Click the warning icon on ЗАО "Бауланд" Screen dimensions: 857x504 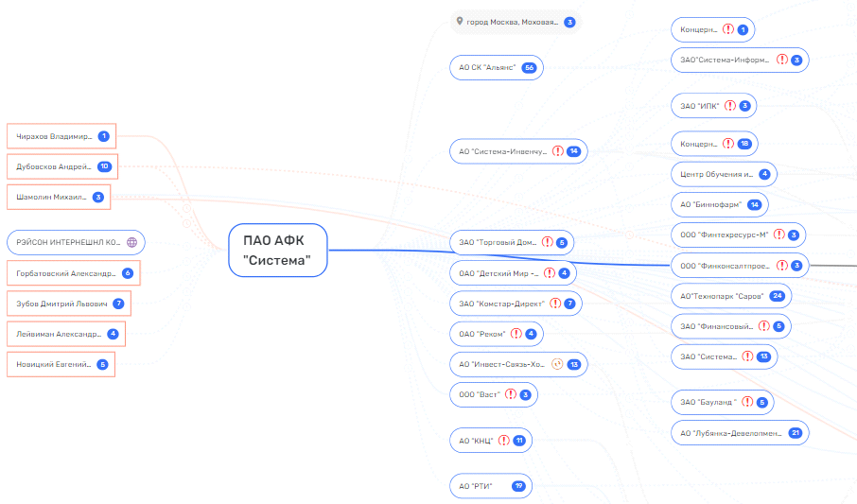747,402
